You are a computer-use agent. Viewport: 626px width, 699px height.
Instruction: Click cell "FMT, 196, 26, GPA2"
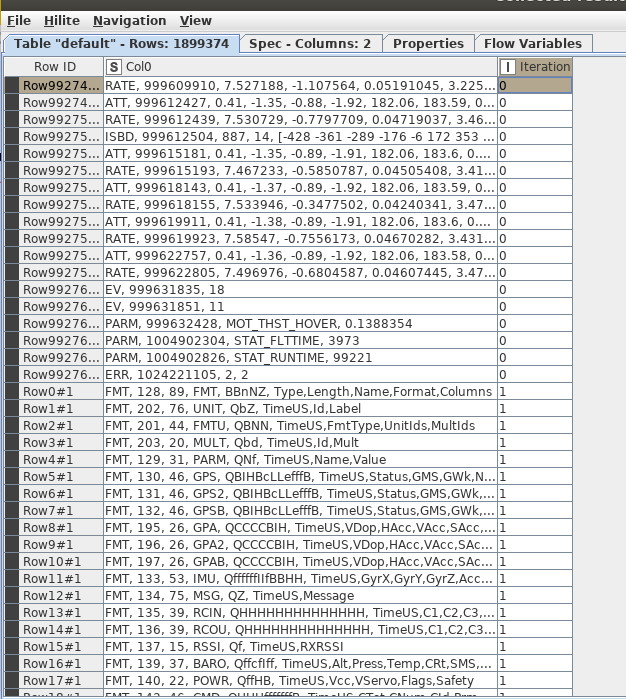[301, 544]
